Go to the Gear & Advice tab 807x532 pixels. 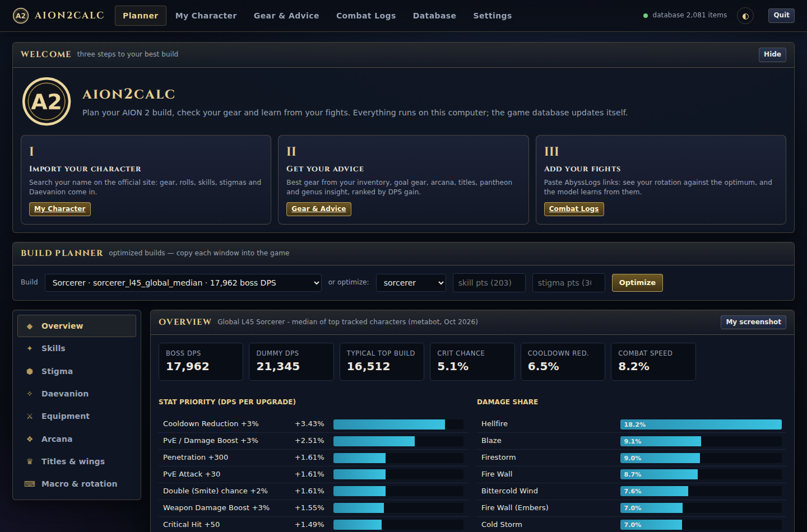(x=286, y=16)
